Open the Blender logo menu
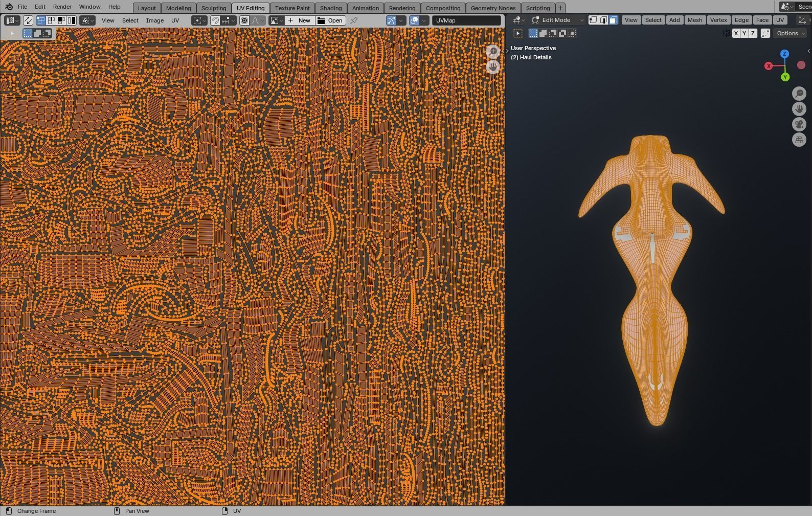Screen dimensions: 812x516 click(9, 7)
